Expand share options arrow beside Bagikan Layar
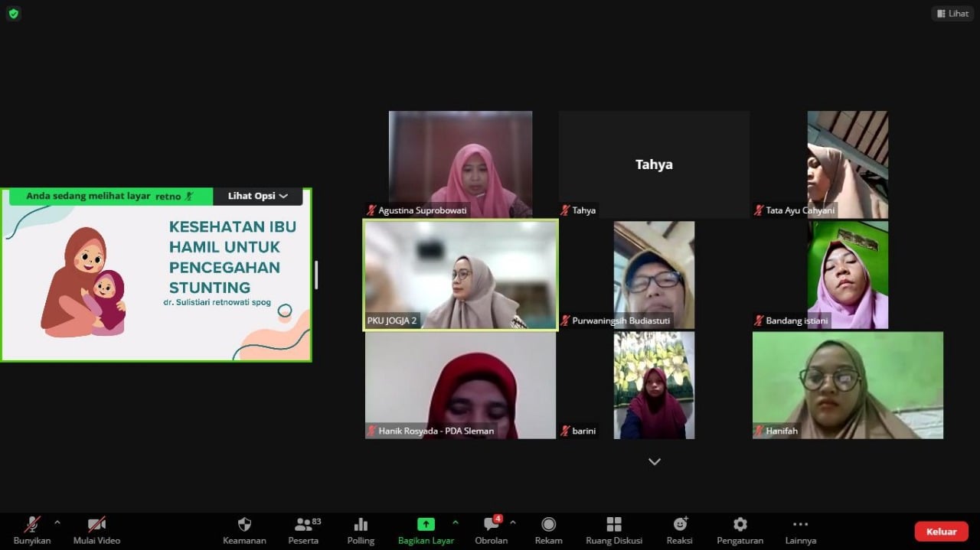The height and width of the screenshot is (550, 980). tap(456, 522)
